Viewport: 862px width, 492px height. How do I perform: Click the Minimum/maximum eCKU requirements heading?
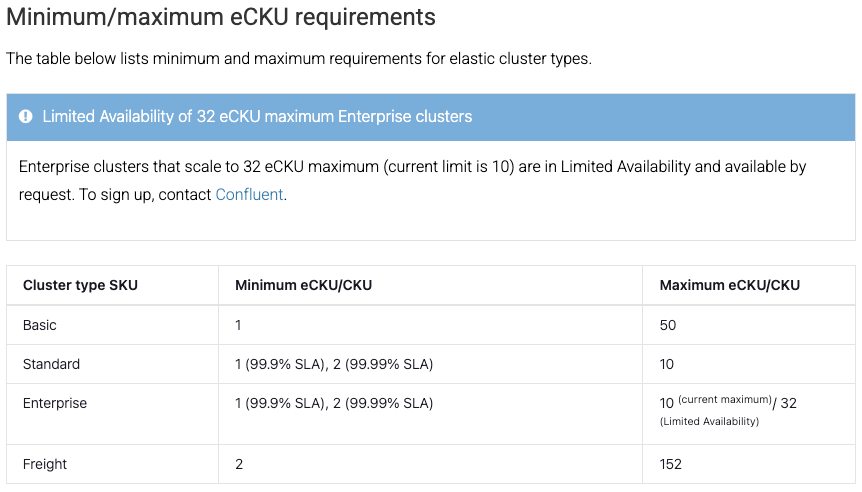coord(221,17)
